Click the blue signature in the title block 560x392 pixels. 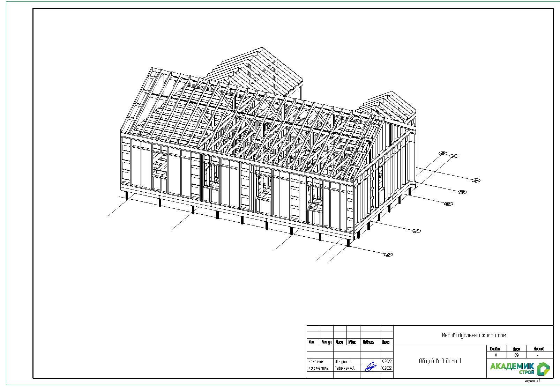(x=370, y=367)
